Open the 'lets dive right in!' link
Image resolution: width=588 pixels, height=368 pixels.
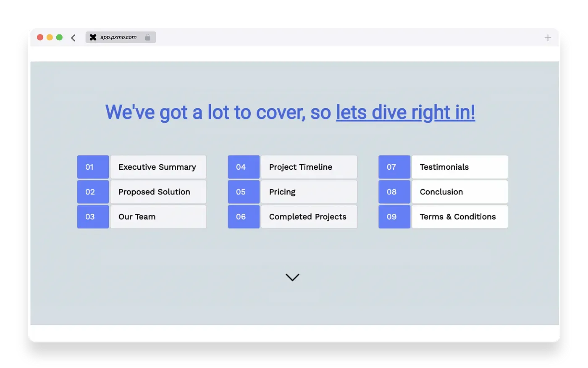tap(405, 112)
